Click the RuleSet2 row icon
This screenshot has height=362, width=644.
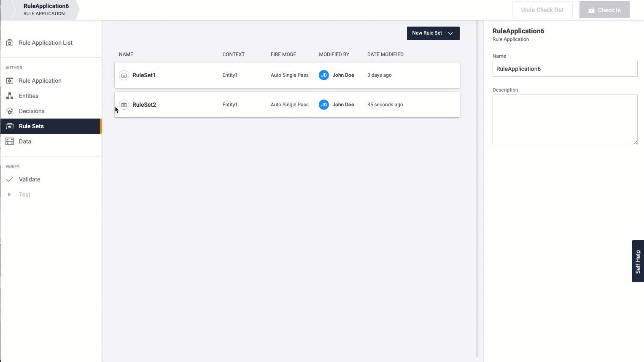pyautogui.click(x=124, y=105)
